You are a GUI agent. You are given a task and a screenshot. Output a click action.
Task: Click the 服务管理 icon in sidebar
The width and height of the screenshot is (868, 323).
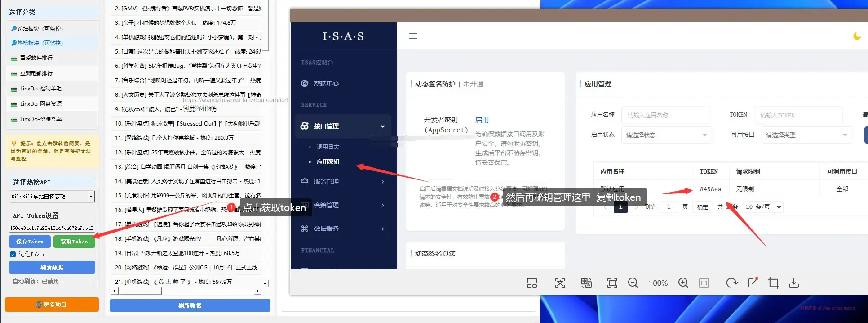[305, 181]
